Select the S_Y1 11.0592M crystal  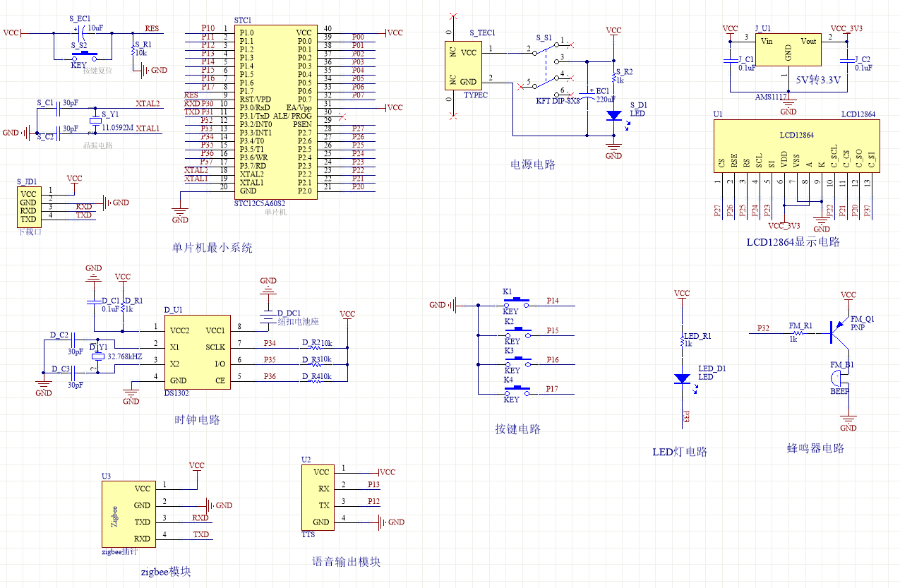[x=96, y=121]
